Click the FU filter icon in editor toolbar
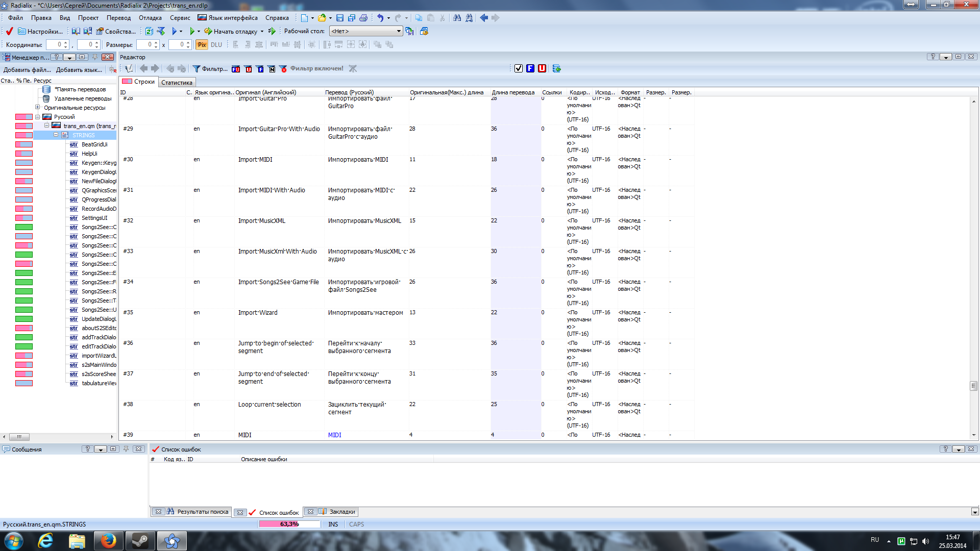The height and width of the screenshot is (551, 980). (x=236, y=69)
